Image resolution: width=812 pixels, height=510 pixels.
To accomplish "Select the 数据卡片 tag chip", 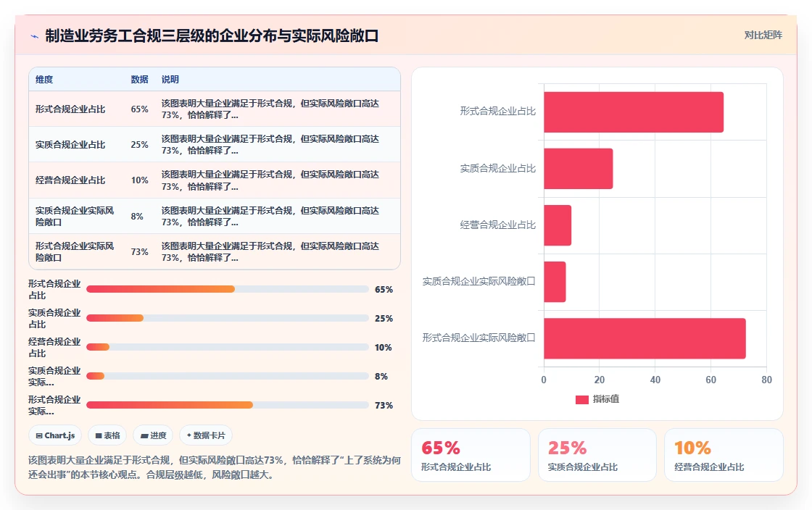I will (x=206, y=435).
